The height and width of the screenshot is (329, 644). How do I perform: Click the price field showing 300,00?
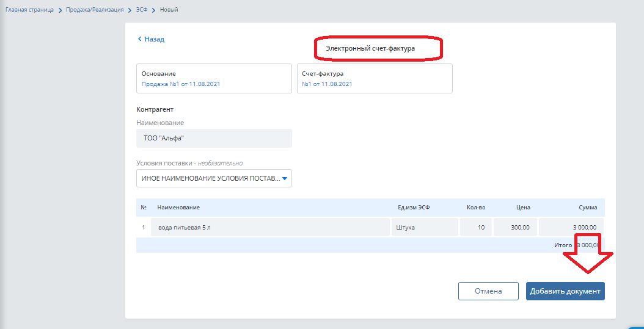pos(515,228)
